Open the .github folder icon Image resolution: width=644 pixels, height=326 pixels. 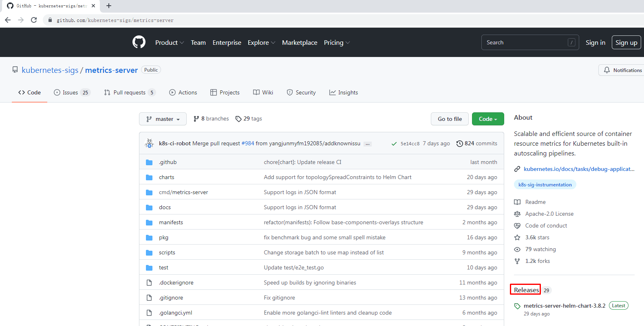149,162
